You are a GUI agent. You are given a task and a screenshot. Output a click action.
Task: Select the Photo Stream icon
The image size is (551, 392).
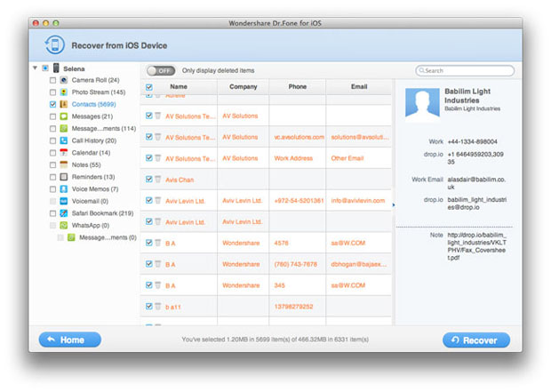click(64, 92)
